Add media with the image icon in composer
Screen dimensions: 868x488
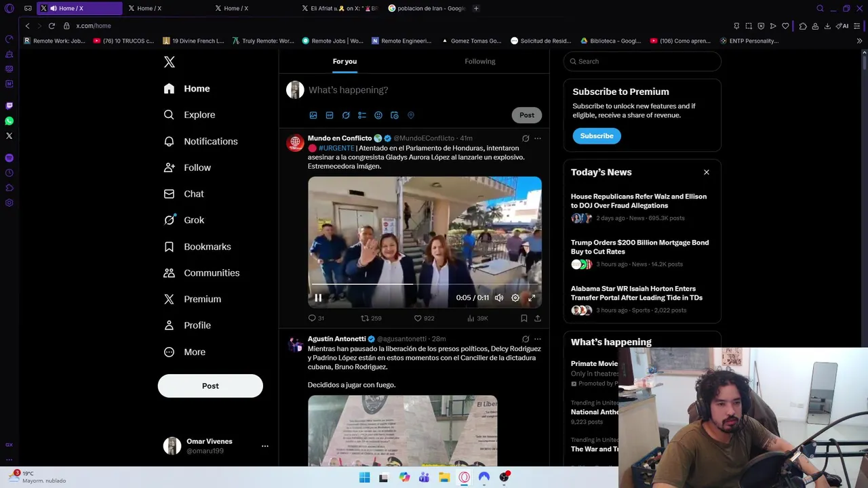313,115
